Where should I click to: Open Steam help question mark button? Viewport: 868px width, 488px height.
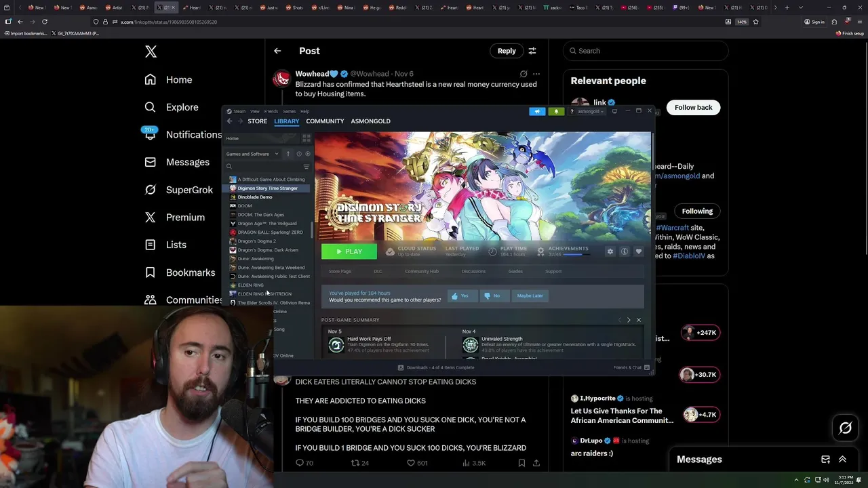coord(572,111)
